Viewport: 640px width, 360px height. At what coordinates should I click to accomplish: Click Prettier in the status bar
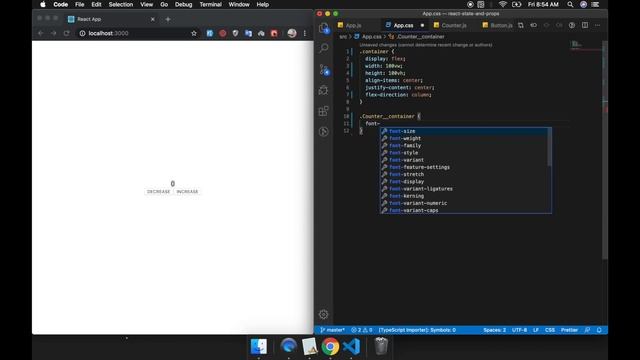pyautogui.click(x=569, y=330)
